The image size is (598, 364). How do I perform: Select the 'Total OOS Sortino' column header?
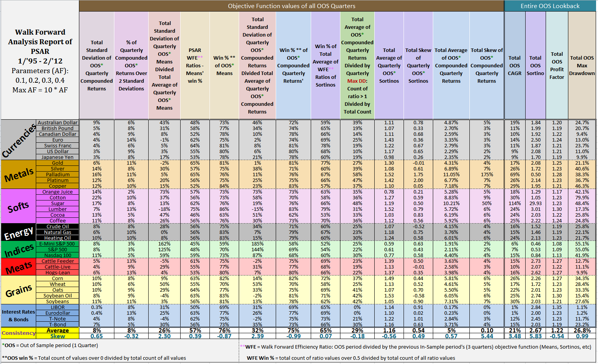click(535, 65)
